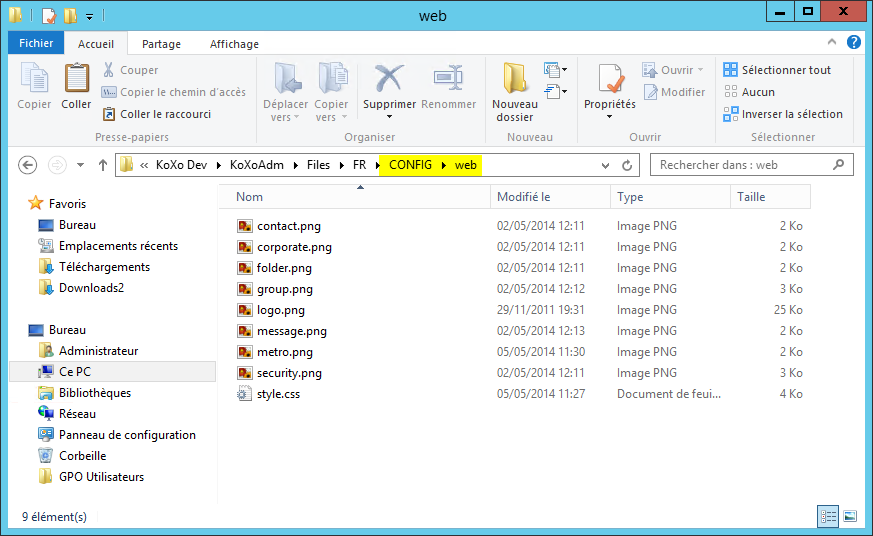
Task: Click the Modifier ribbon button
Action: pyautogui.click(x=674, y=92)
